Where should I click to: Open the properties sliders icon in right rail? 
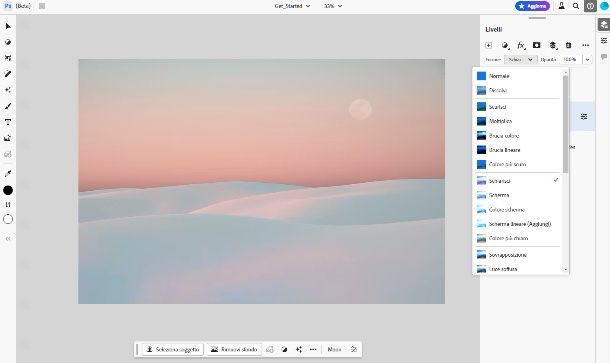tap(604, 41)
